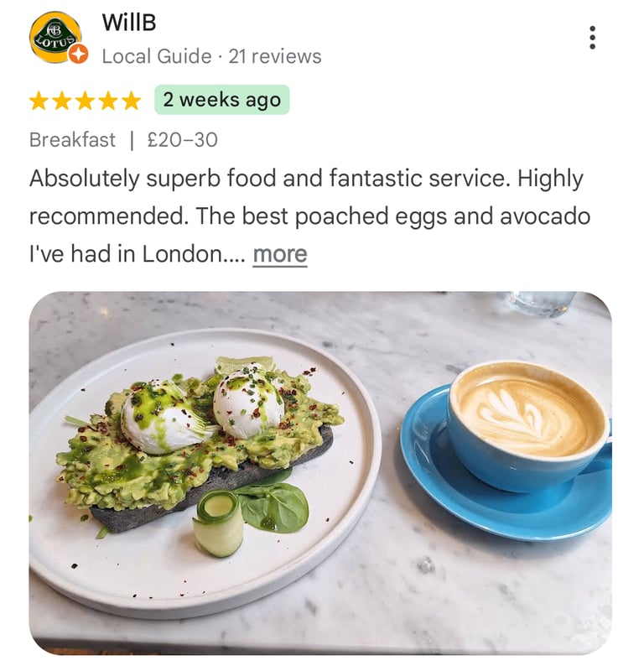This screenshot has width=644, height=671.
Task: Click the third gold rating star
Action: click(x=85, y=101)
